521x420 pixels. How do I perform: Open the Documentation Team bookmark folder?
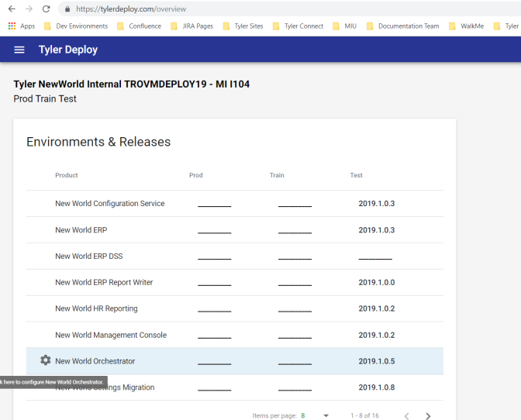coord(402,26)
